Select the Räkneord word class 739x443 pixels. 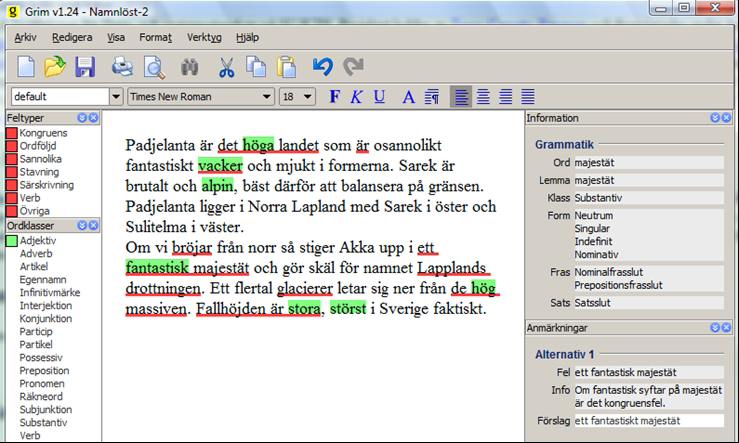[x=41, y=397]
